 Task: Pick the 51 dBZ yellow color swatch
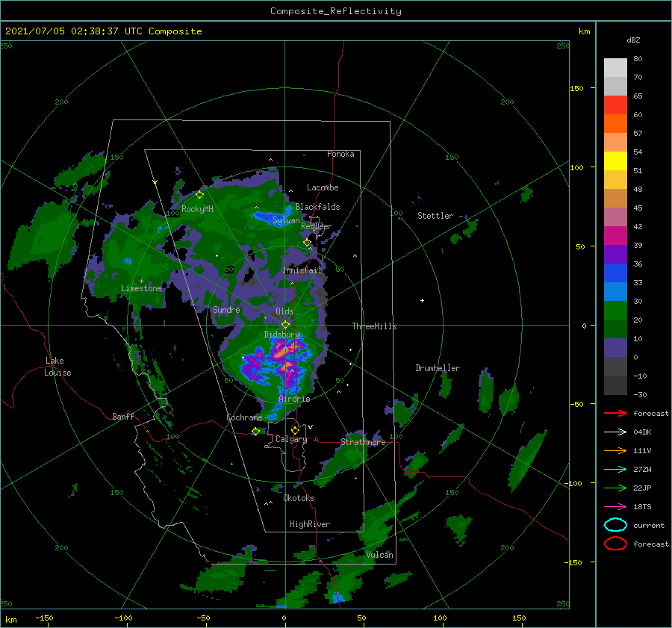click(615, 161)
